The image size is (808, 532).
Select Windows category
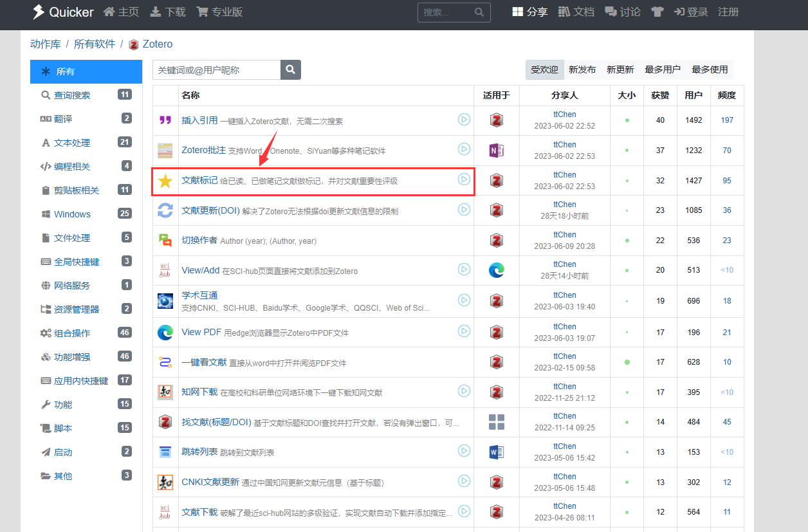86,214
